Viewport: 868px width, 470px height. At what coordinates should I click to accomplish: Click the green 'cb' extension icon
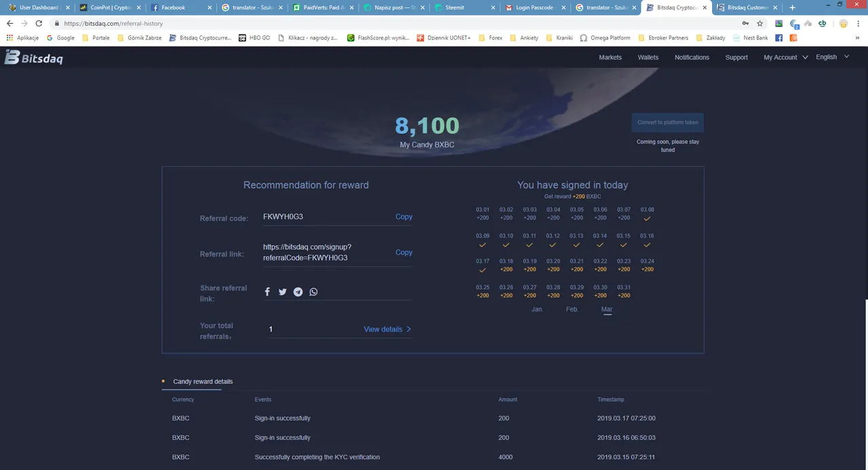(x=823, y=23)
